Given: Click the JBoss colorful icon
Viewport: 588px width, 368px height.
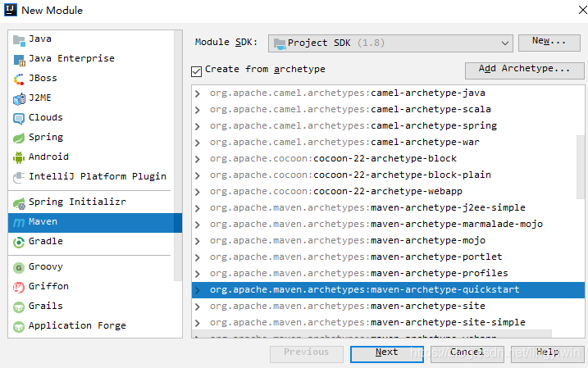Looking at the screenshot, I should coord(19,80).
